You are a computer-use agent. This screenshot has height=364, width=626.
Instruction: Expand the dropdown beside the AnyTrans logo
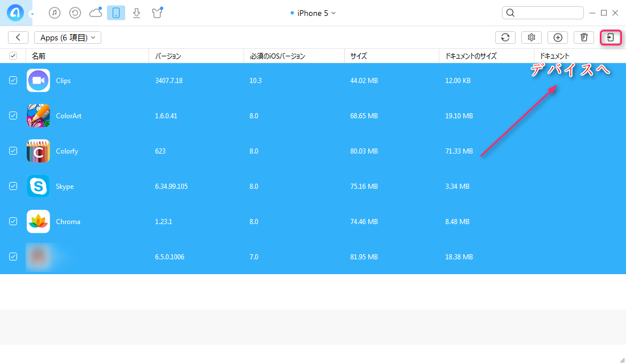32,14
